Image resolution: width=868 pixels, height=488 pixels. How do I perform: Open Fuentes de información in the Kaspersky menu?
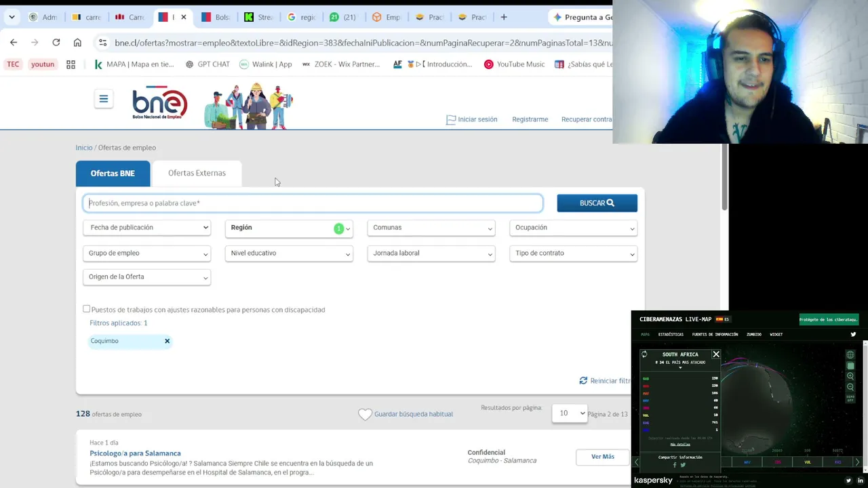point(715,334)
